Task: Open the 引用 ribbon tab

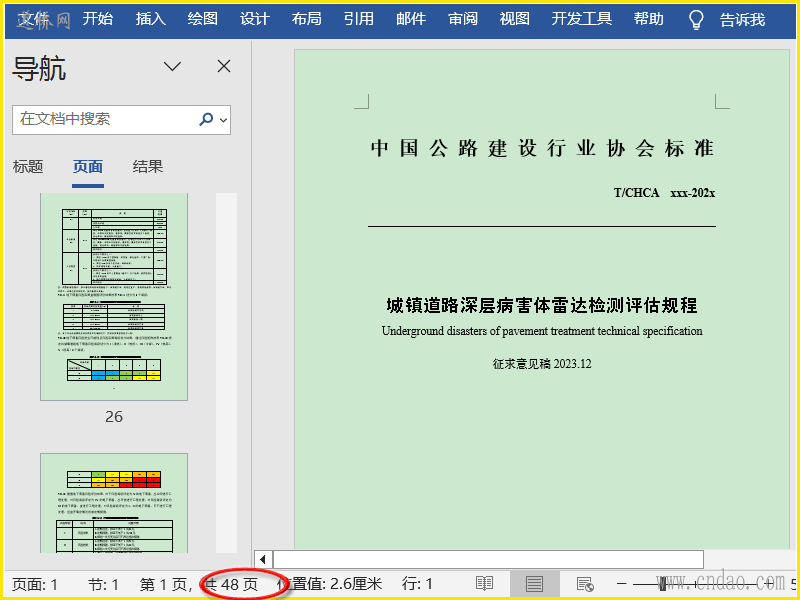Action: (359, 19)
